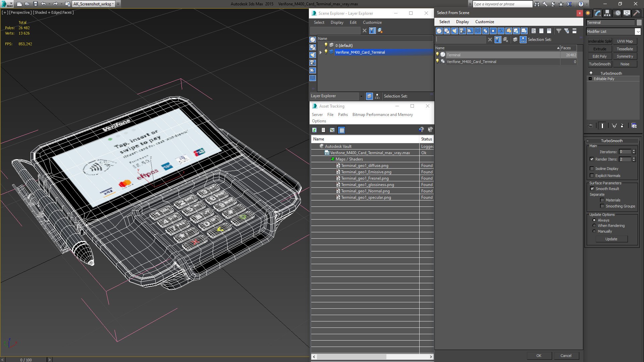Click Tree View icon in Asset Tracking toolbar

(332, 130)
